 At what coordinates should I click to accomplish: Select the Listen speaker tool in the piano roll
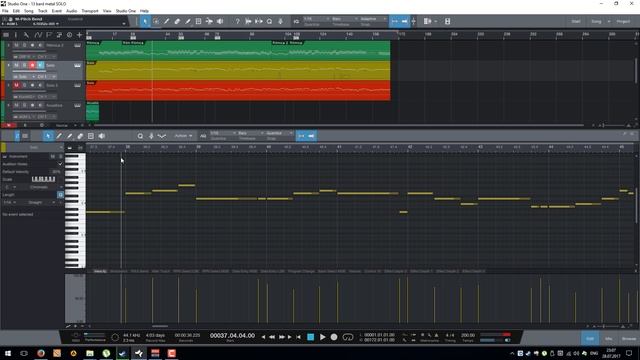[102, 136]
